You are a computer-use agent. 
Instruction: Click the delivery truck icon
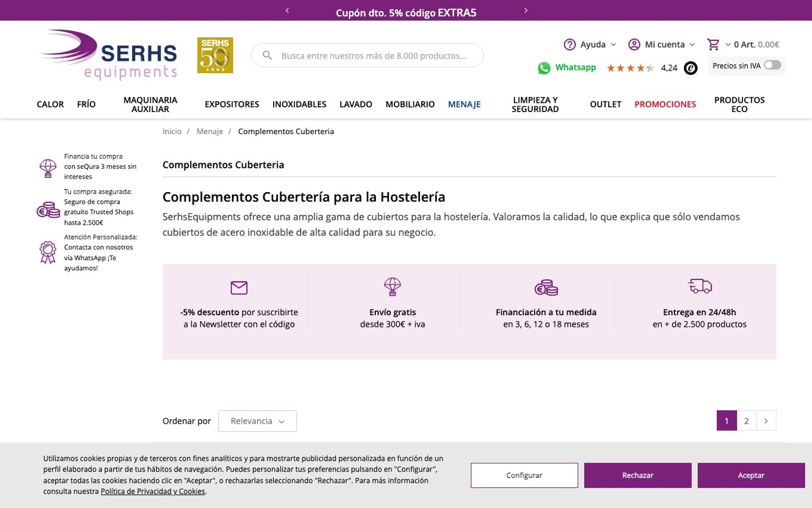(x=699, y=286)
